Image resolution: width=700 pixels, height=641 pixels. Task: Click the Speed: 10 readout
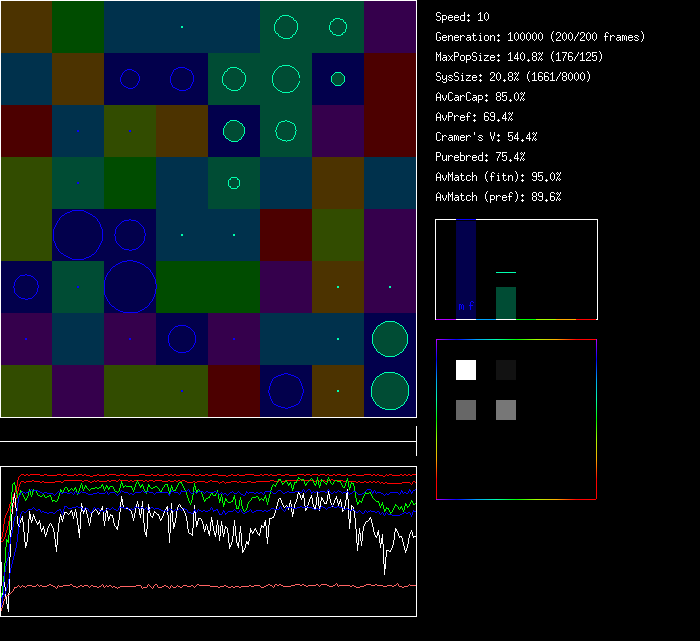(462, 17)
